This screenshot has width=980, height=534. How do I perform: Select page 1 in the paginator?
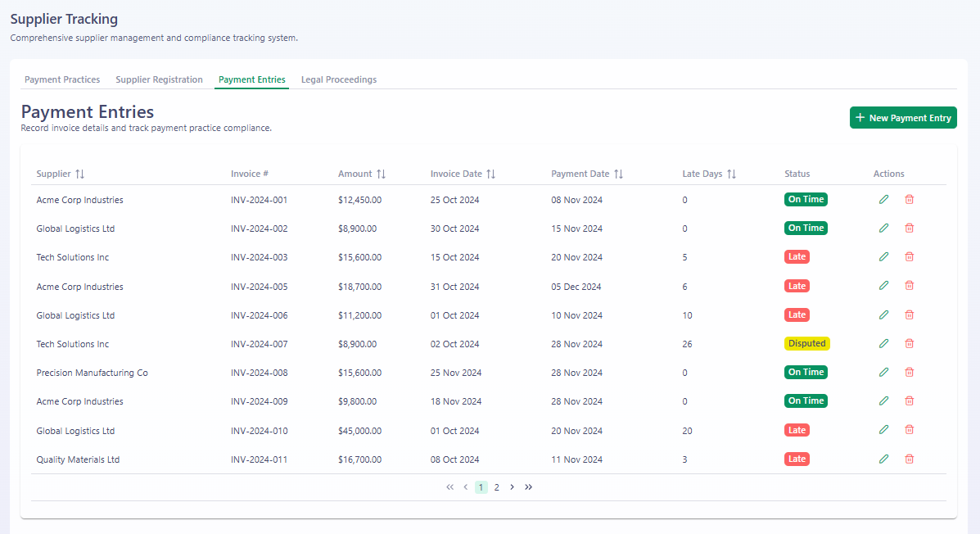[481, 487]
